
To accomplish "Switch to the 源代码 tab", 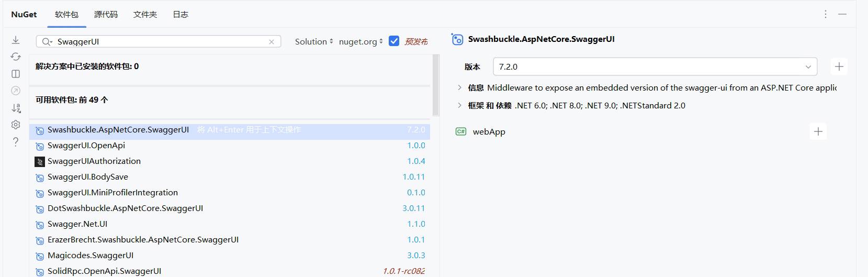I will [x=106, y=14].
